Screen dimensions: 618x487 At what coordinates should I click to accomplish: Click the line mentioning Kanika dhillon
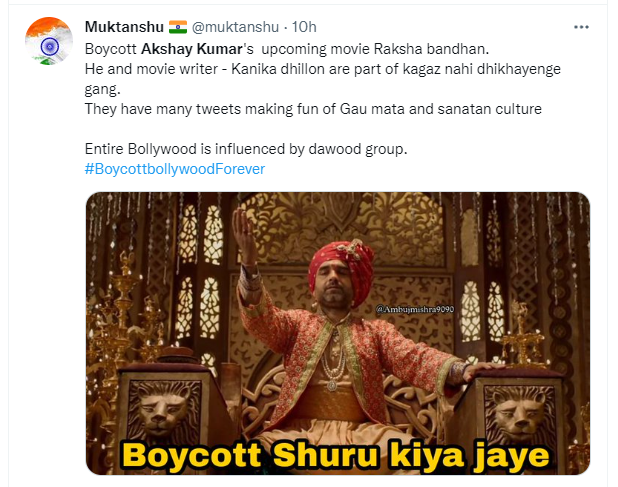322,69
